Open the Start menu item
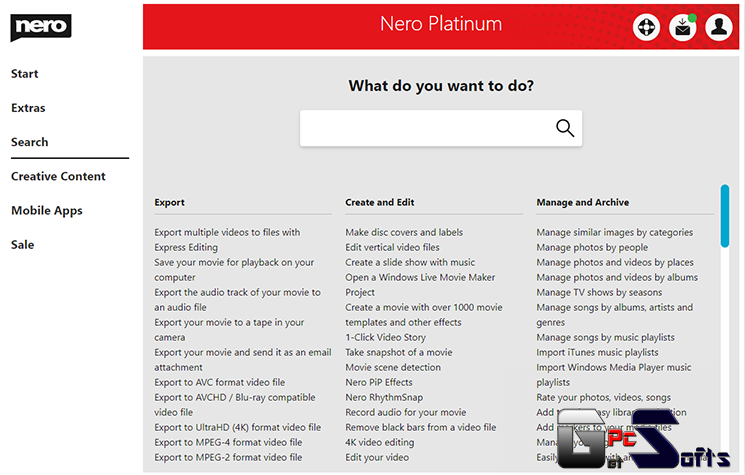The image size is (745, 475). [25, 74]
